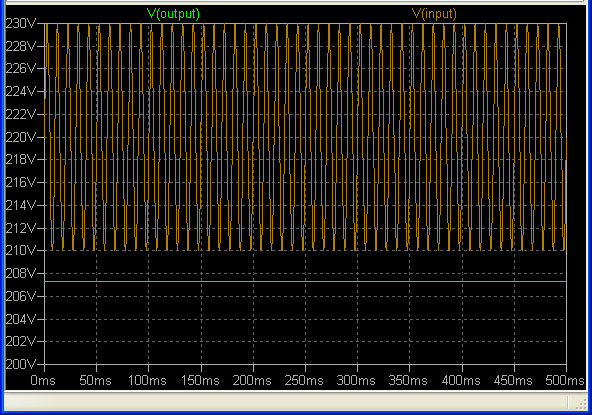
Task: Click the 220V vertical axis label
Action: [21, 137]
